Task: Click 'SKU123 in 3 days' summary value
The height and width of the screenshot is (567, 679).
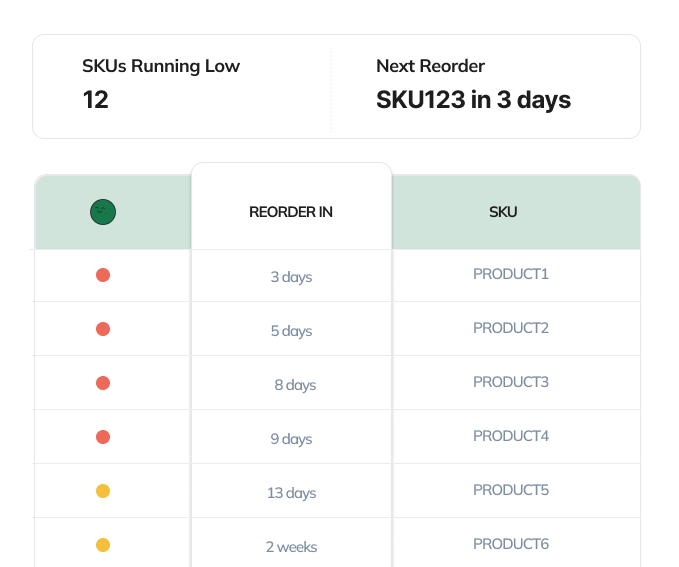Action: [474, 100]
